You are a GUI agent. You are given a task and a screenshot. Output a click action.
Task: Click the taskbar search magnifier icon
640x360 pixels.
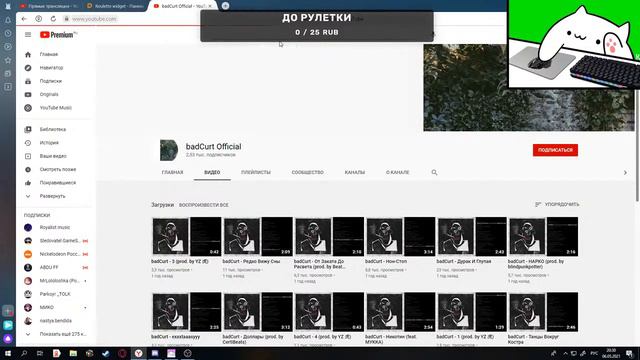24,353
